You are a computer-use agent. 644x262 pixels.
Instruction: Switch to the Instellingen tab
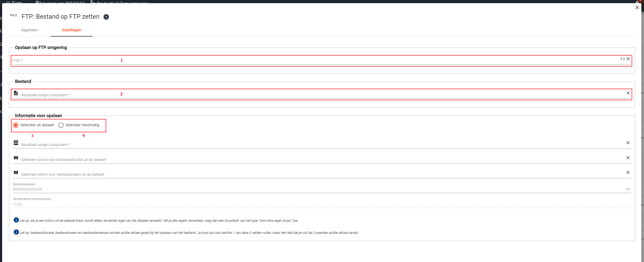[71, 30]
